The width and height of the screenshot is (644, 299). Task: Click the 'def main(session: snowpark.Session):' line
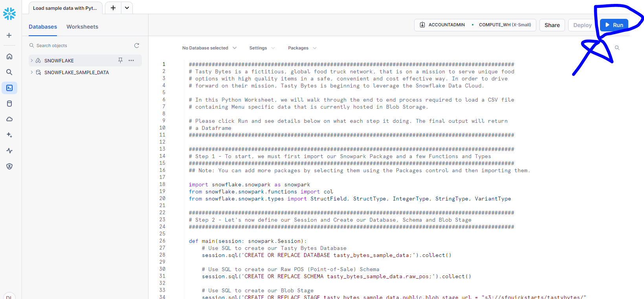tap(248, 241)
